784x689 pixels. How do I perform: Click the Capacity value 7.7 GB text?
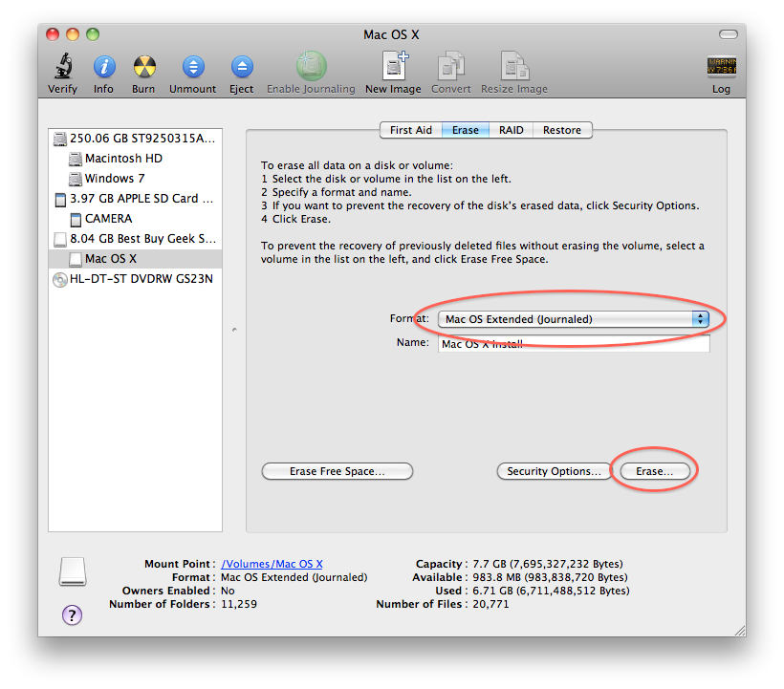coord(548,564)
